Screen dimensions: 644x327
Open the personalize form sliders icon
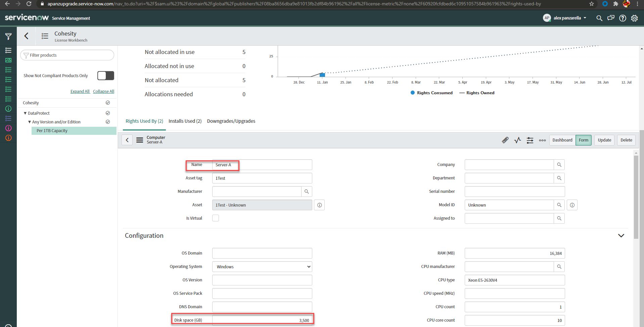[530, 140]
